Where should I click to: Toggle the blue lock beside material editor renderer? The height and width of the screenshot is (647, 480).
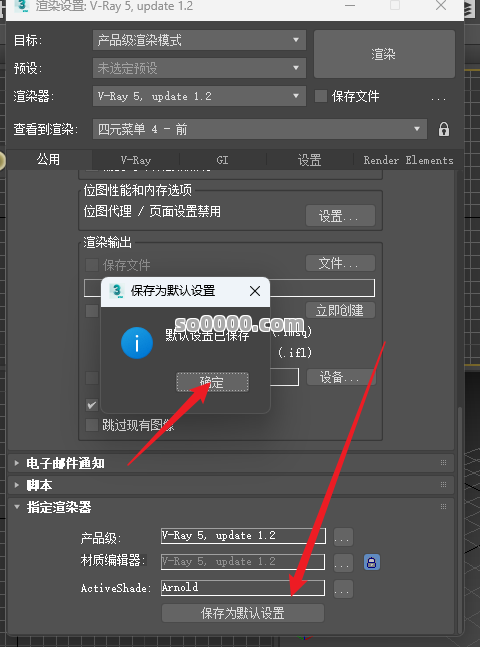[x=371, y=562]
